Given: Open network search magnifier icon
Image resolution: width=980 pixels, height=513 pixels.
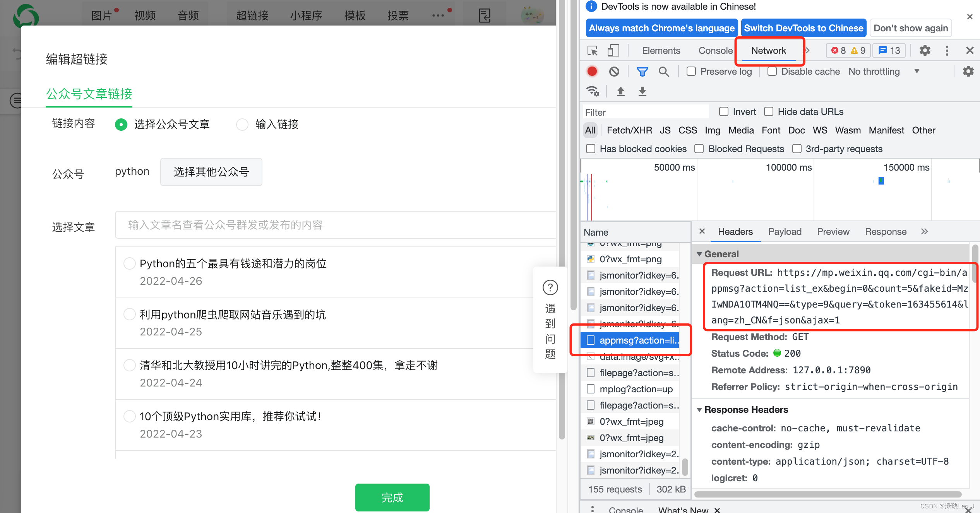Looking at the screenshot, I should pos(664,72).
